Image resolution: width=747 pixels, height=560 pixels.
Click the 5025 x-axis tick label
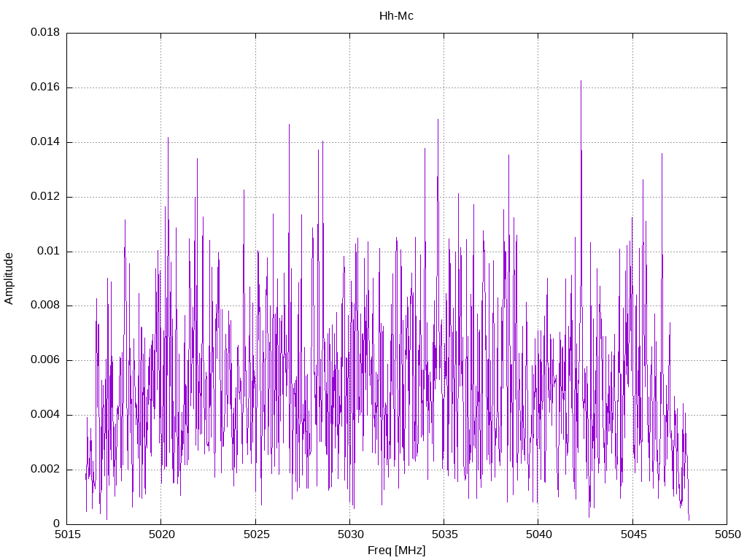point(256,534)
